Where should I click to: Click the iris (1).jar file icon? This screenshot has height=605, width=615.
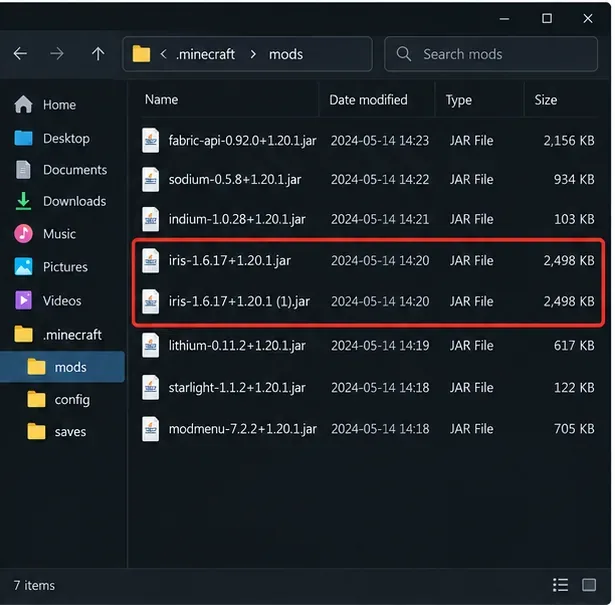pos(151,301)
